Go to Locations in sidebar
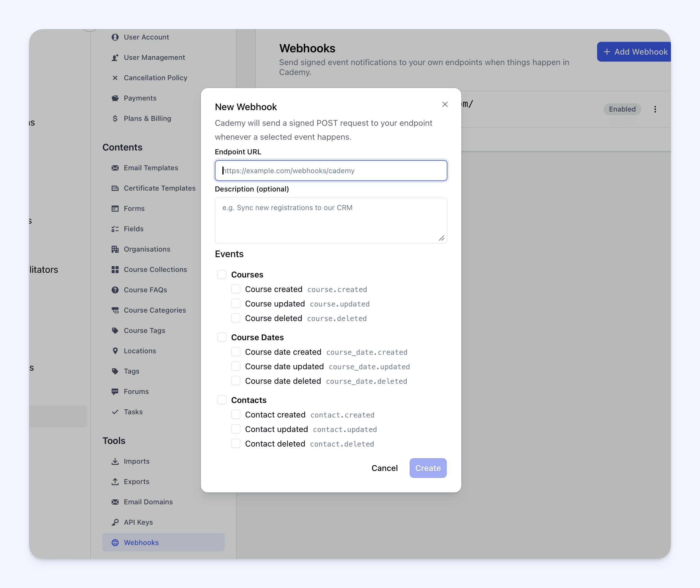Viewport: 700px width, 588px height. 140,351
